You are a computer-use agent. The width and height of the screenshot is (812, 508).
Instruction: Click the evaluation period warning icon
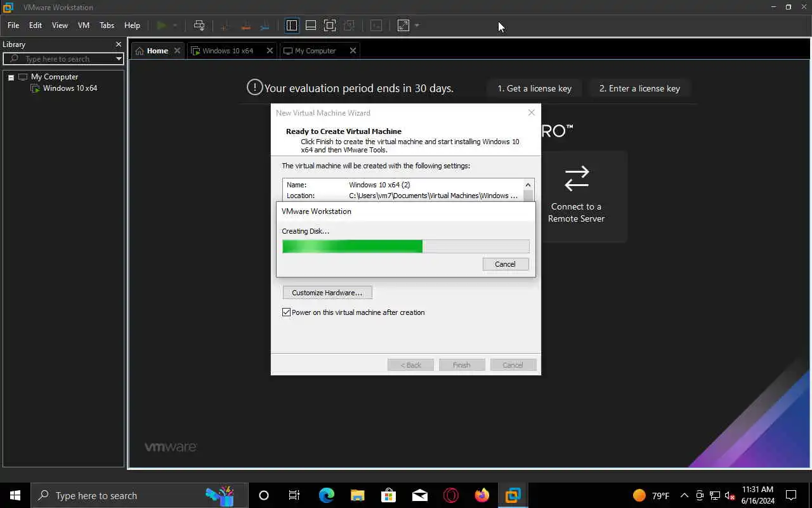(x=254, y=88)
